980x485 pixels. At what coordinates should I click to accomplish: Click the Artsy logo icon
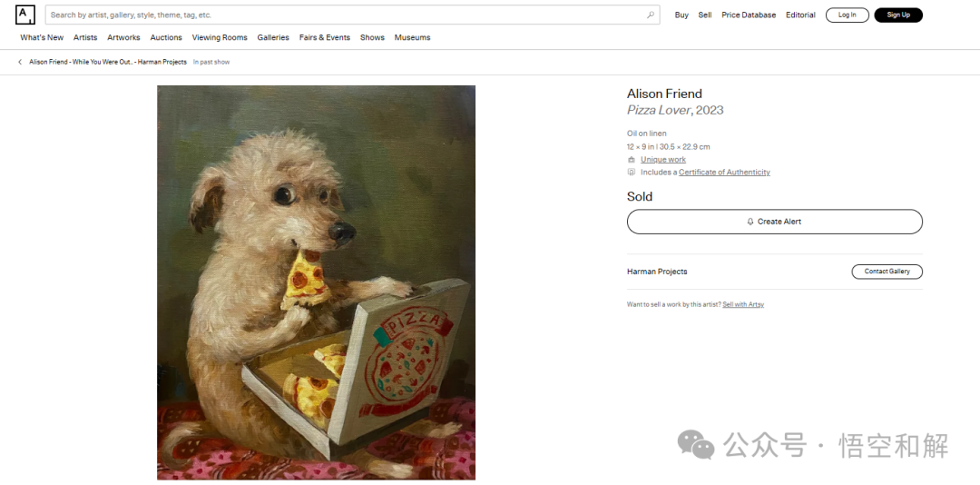(x=25, y=15)
